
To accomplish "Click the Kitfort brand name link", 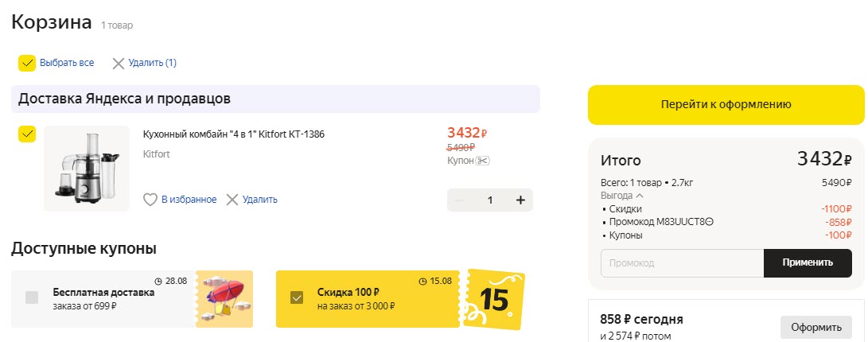I will [156, 154].
